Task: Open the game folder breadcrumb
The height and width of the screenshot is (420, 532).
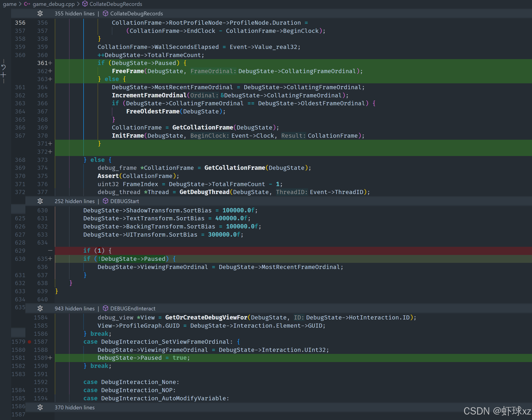Action: (x=10, y=4)
